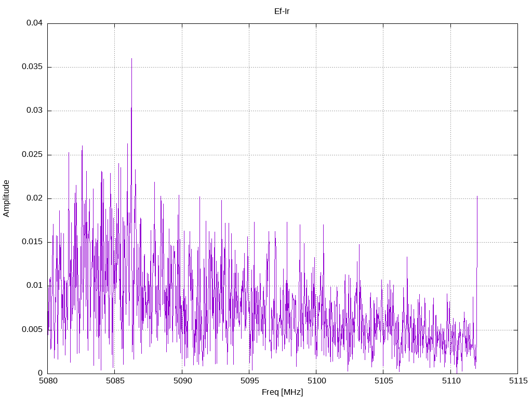532x399 pixels.
Task: Click the plot title 'Ef-Ir'
Action: 282,11
